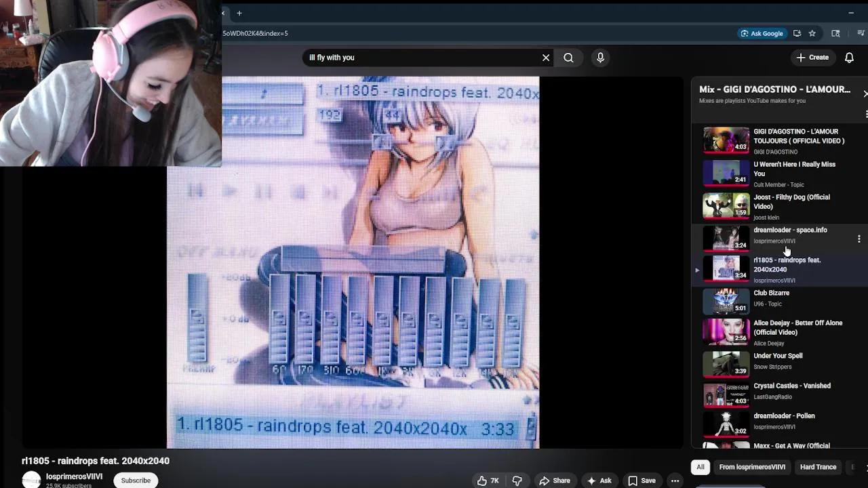Open the notifications bell
The width and height of the screenshot is (868, 488).
pos(849,58)
